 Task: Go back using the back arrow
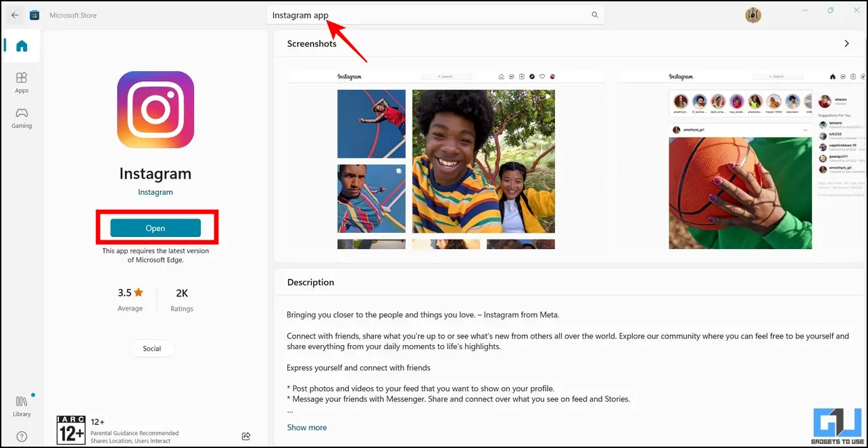(x=15, y=15)
